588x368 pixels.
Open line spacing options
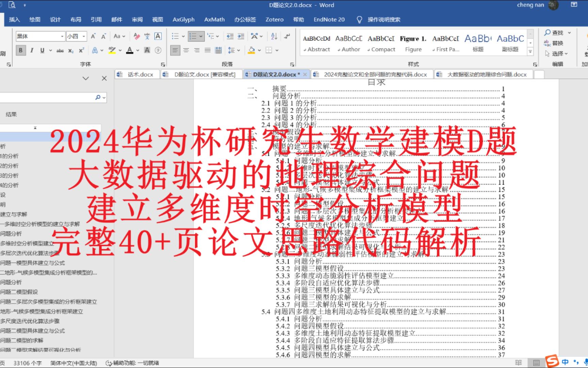234,50
